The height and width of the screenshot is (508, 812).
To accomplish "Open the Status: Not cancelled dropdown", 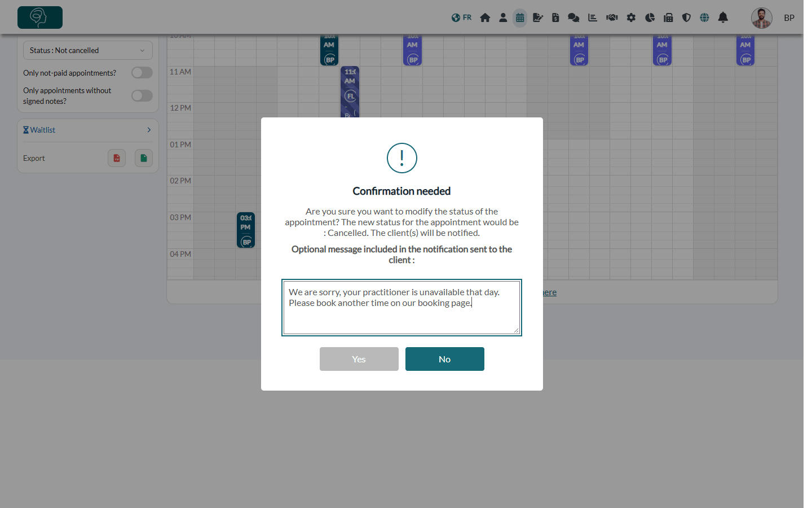I will [88, 50].
